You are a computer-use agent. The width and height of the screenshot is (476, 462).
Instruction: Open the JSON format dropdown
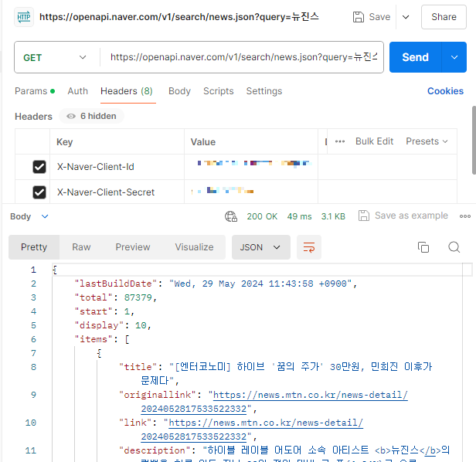pyautogui.click(x=260, y=247)
